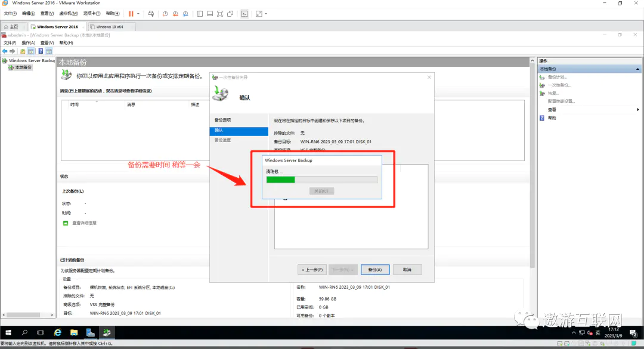Screen dimensions: 644x349
Task: Collapse the 本地备份 actions section arrow
Action: tap(637, 69)
